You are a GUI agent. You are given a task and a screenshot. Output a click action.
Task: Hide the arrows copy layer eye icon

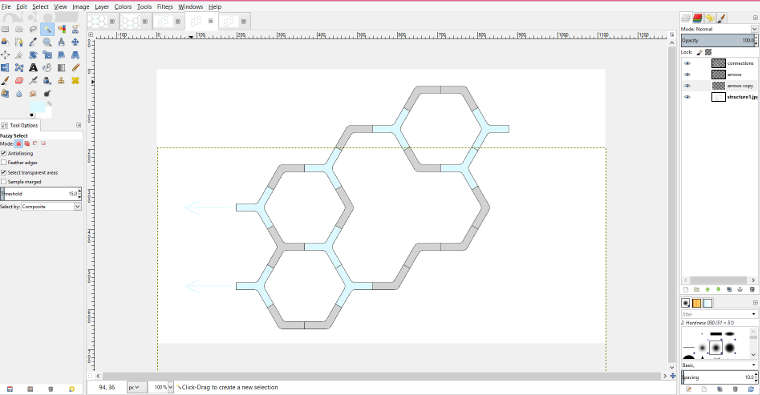(687, 86)
